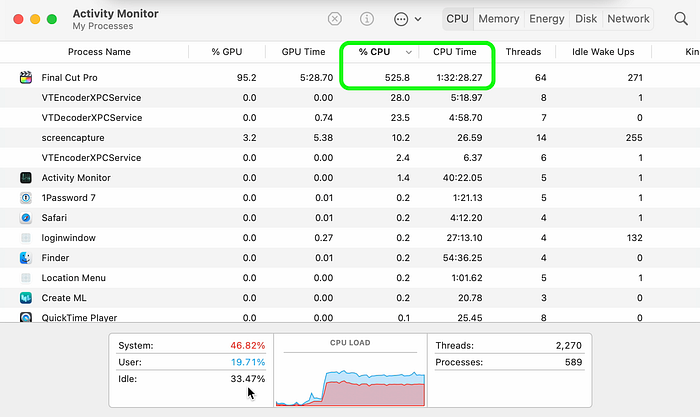Select the Finder process name
This screenshot has width=700, height=417.
coord(55,258)
